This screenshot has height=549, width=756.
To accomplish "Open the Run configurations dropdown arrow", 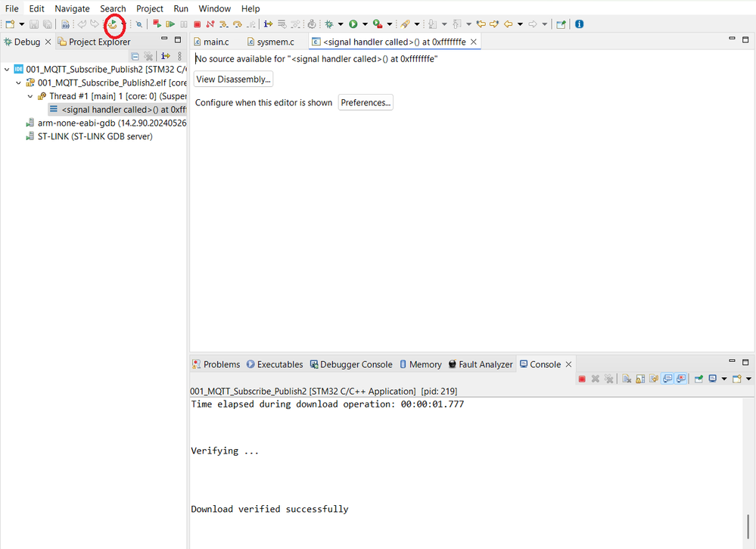I will coord(365,24).
